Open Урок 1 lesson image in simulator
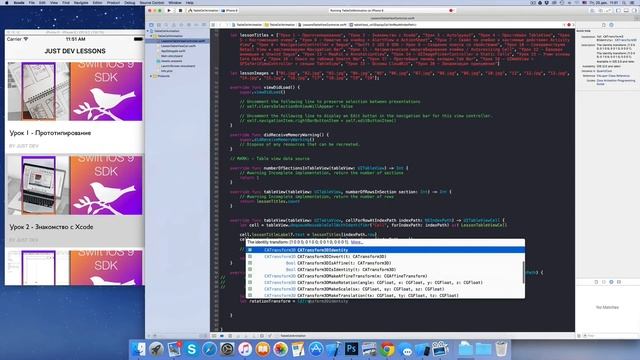Viewport: 640px width, 360px height. click(x=75, y=91)
